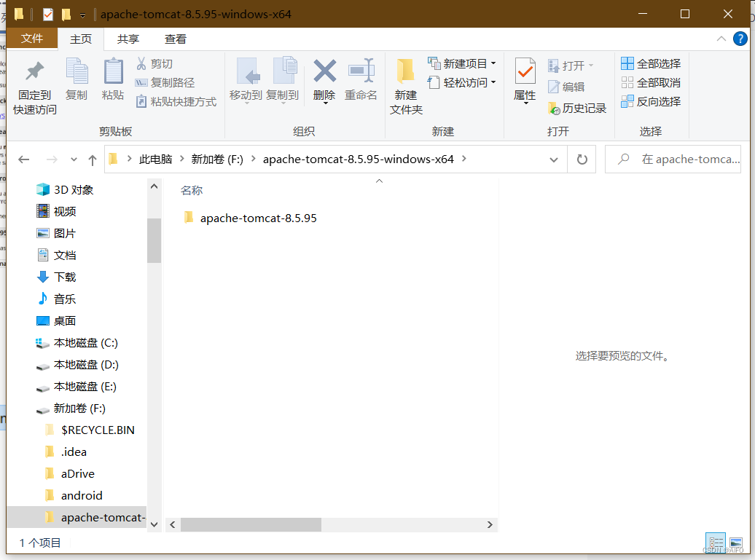Open address bar history dropdown
This screenshot has width=755, height=560.
[554, 159]
